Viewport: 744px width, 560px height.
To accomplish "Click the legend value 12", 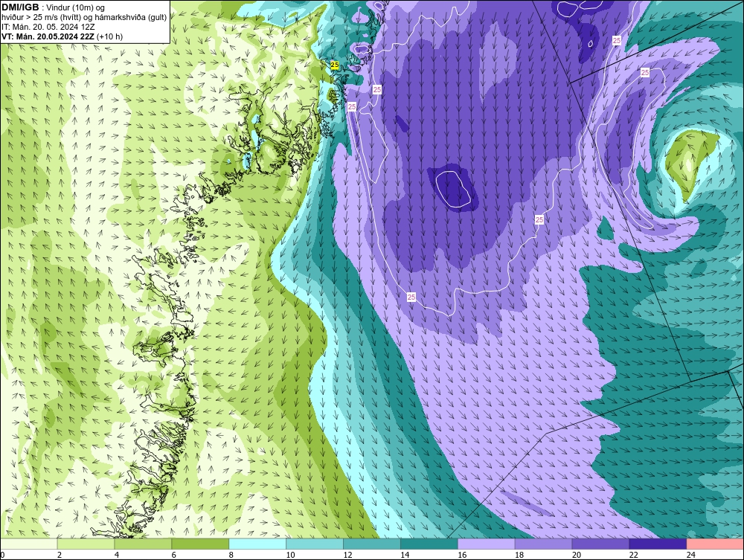I will [x=347, y=555].
